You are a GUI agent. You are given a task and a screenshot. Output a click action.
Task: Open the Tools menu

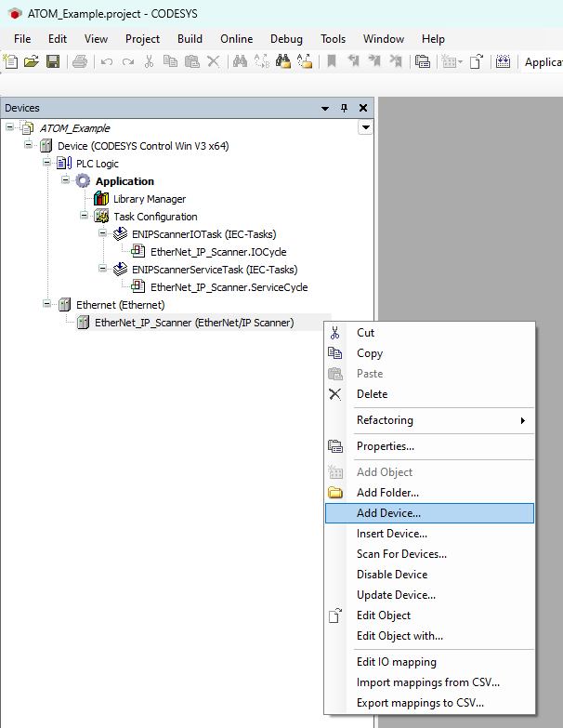point(333,39)
